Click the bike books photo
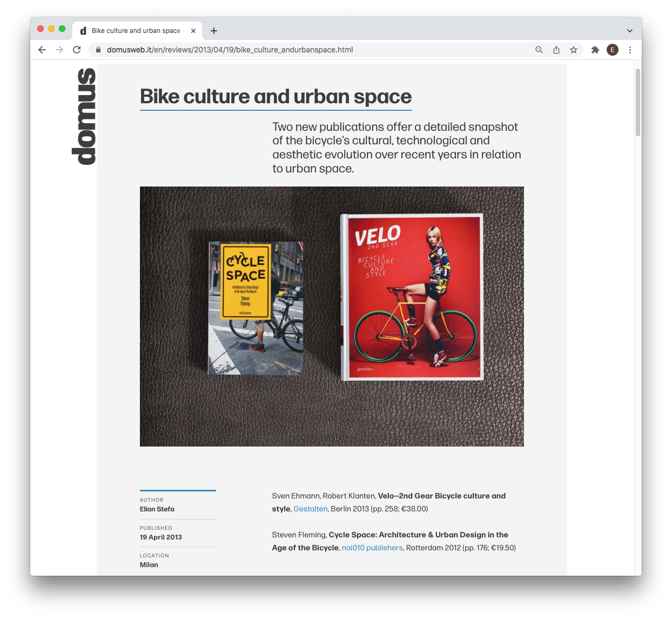The image size is (672, 619). point(332,316)
